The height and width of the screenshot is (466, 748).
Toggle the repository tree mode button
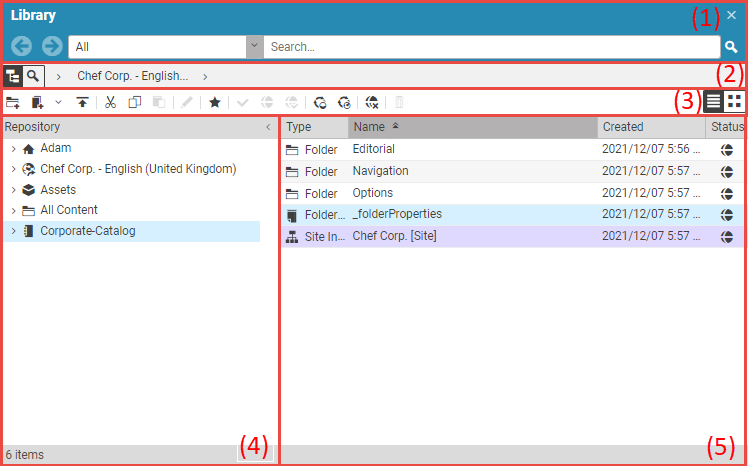point(13,75)
